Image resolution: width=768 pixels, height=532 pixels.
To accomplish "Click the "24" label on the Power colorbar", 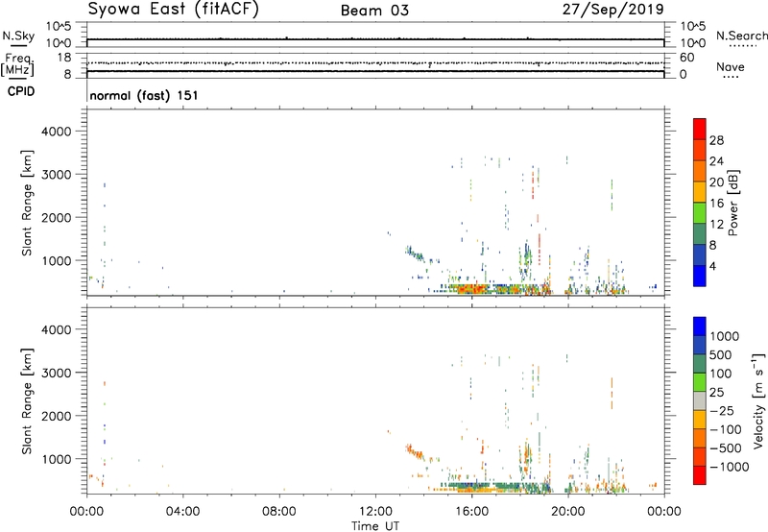I will [716, 161].
